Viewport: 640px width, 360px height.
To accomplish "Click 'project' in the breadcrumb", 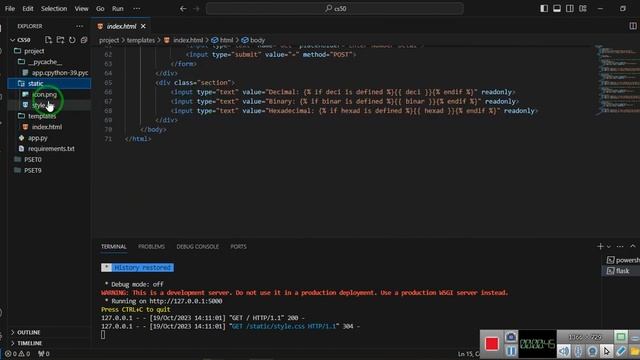I will tap(109, 40).
